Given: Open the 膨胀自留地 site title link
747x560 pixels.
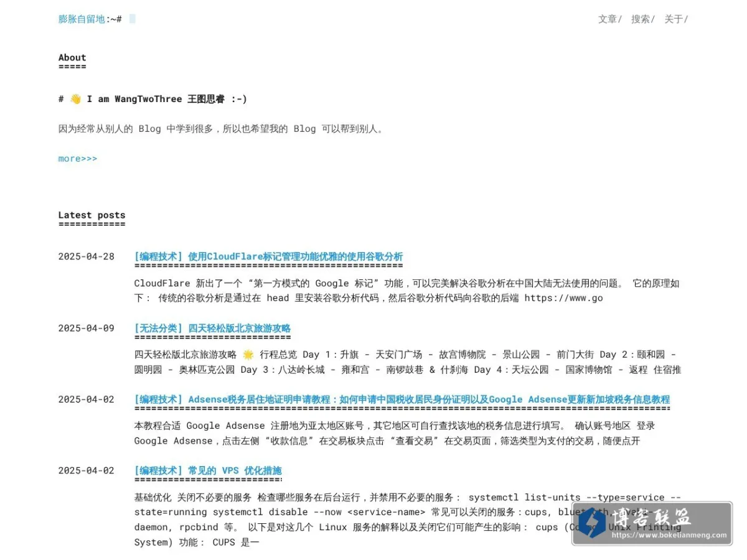Looking at the screenshot, I should (82, 19).
